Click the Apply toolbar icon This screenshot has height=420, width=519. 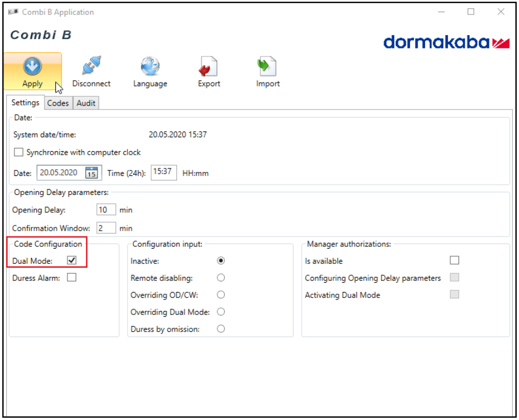click(x=32, y=67)
